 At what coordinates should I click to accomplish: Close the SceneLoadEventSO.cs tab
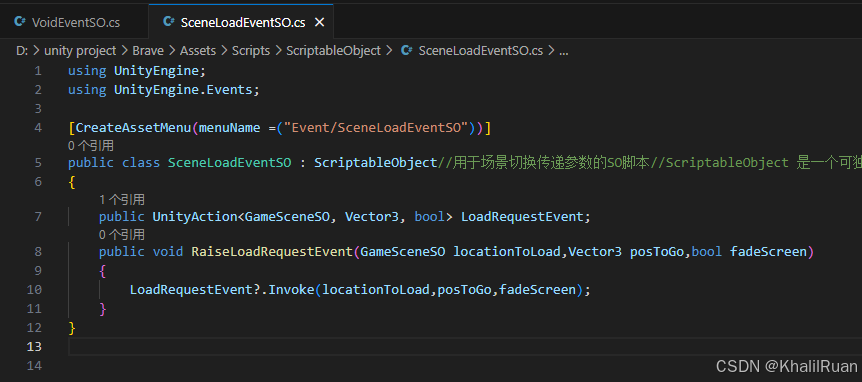[x=319, y=23]
